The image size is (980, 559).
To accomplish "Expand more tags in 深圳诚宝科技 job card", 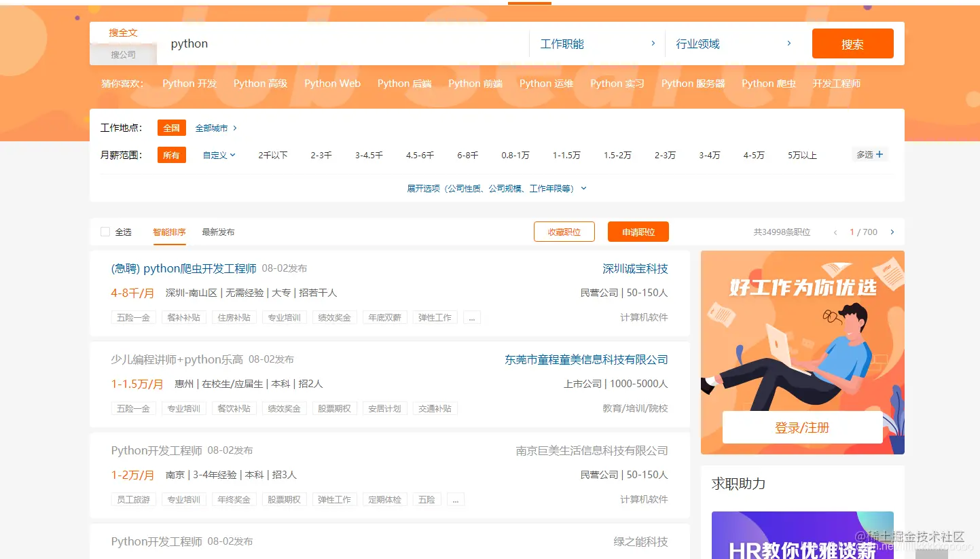I will 472,317.
